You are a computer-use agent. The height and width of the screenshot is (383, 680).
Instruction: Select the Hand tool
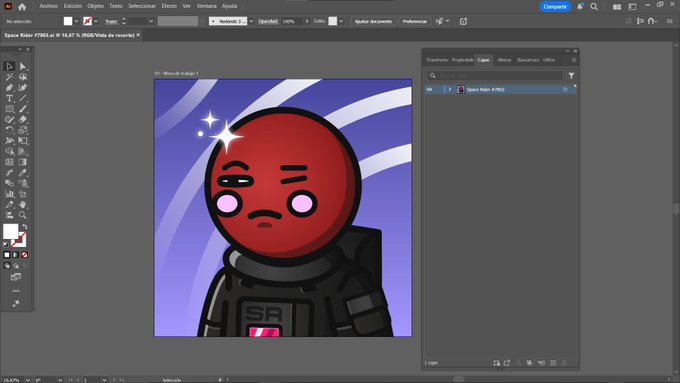(23, 204)
